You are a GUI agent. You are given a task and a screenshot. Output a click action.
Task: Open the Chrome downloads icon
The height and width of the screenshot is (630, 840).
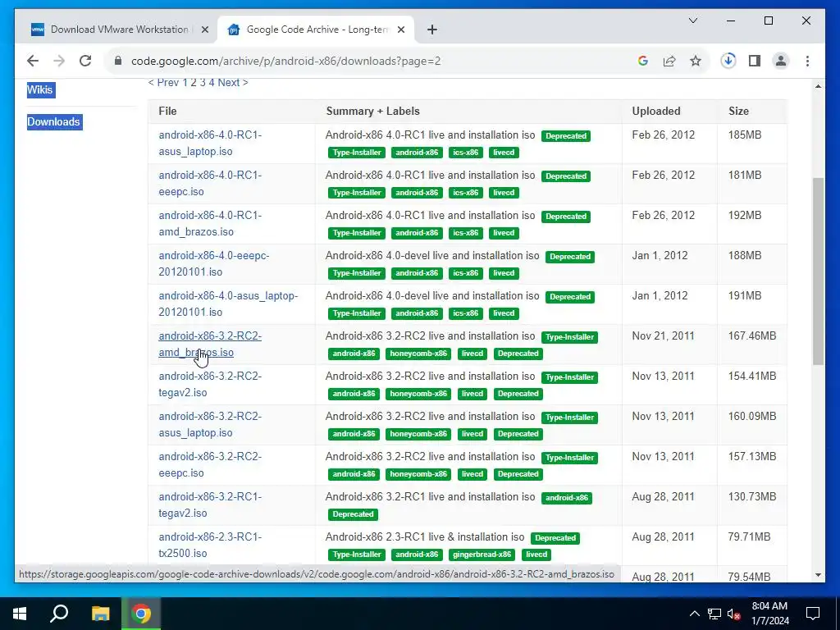(x=728, y=61)
